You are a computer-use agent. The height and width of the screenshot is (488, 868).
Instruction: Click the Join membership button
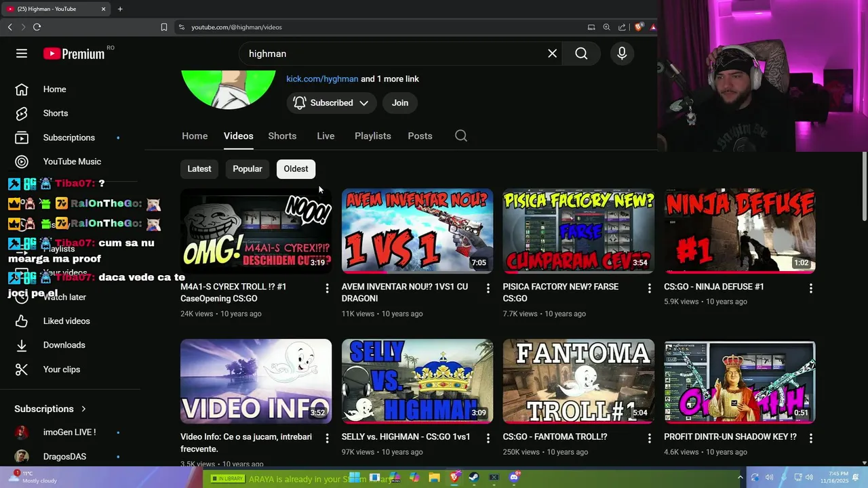click(400, 103)
